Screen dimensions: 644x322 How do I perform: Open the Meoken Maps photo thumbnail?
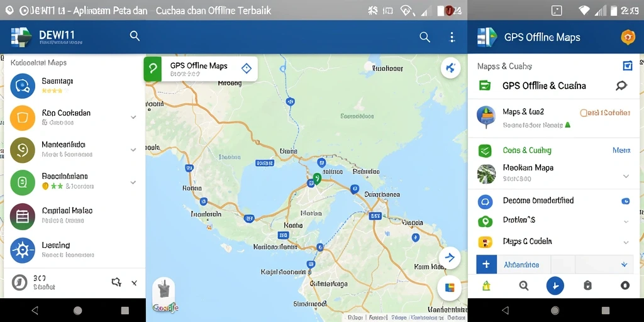pos(486,174)
